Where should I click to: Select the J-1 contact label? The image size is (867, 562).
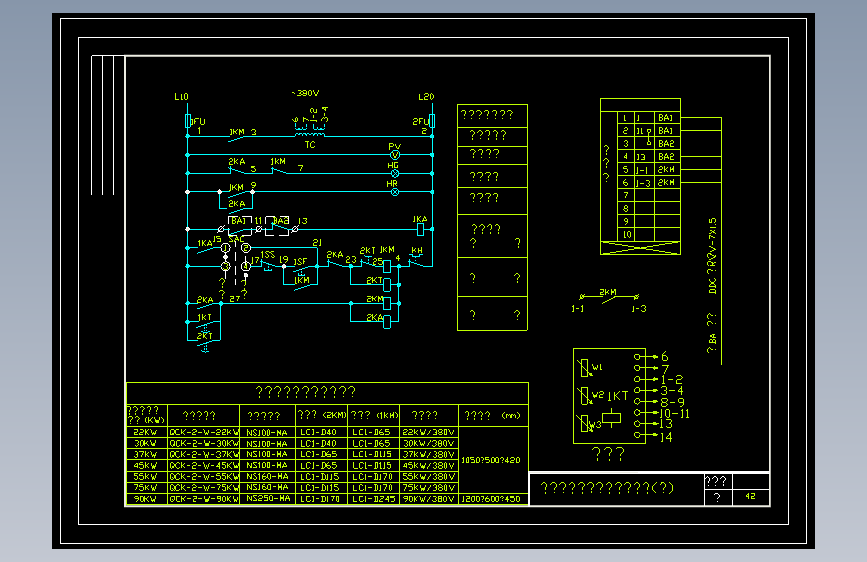pos(578,309)
